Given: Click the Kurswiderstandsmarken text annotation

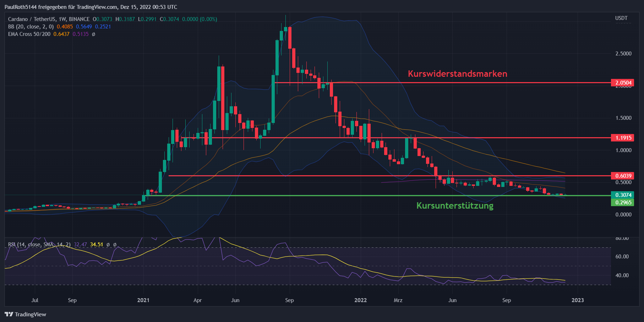Looking at the screenshot, I should pyautogui.click(x=457, y=74).
